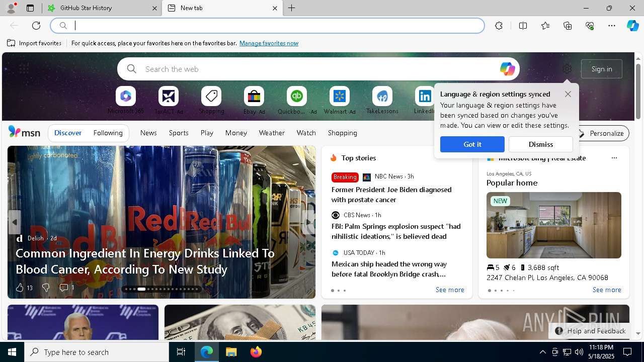
Task: Open the Mexican ship Brooklyn Bridge story
Action: [x=389, y=269]
